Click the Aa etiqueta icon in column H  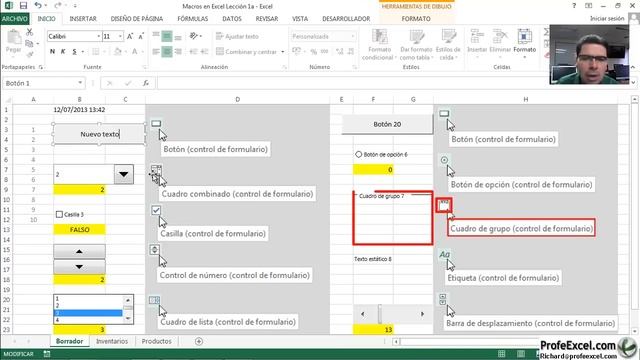point(444,254)
